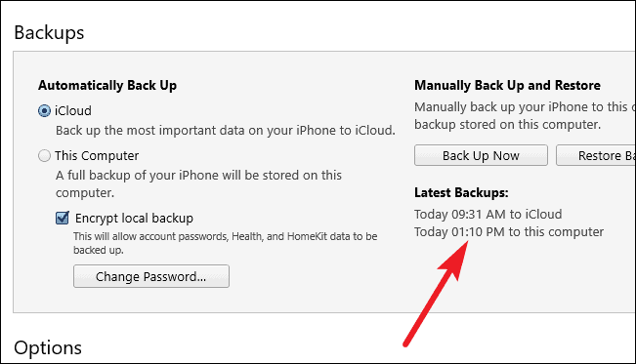Open the Change Password dialog

click(151, 276)
